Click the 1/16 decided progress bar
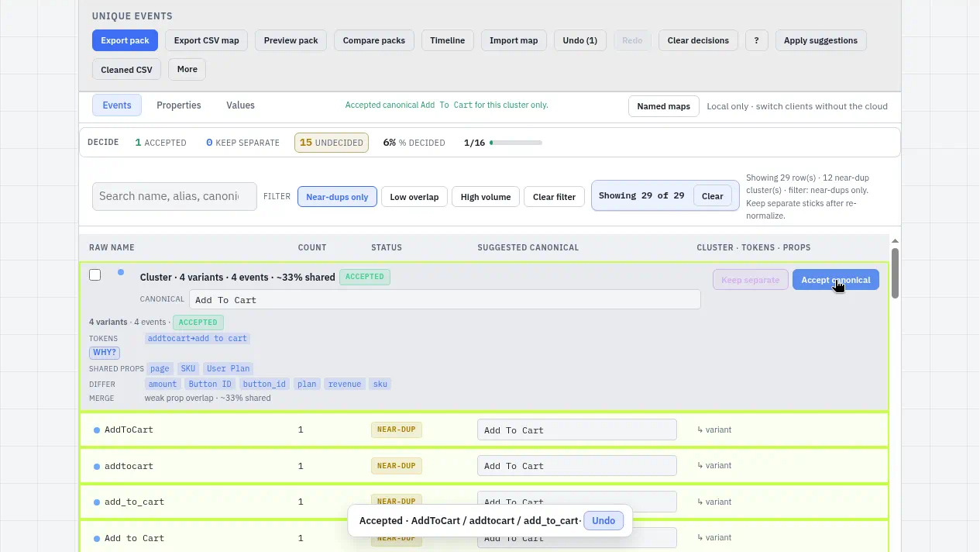The height and width of the screenshot is (552, 980). pos(516,143)
